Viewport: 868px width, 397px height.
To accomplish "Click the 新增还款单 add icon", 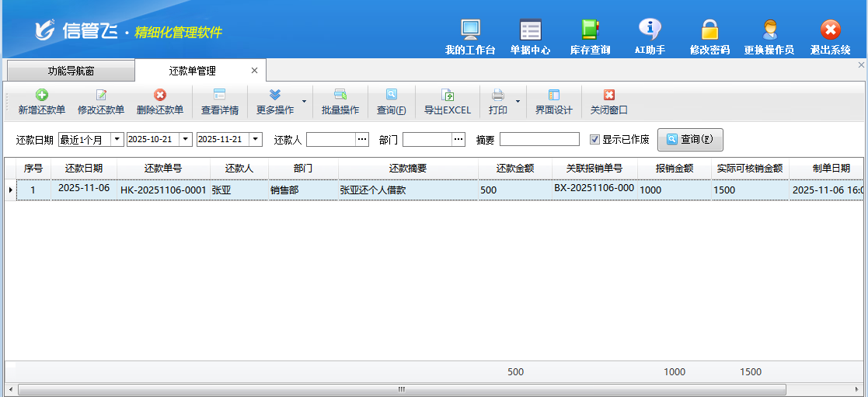I will [42, 95].
